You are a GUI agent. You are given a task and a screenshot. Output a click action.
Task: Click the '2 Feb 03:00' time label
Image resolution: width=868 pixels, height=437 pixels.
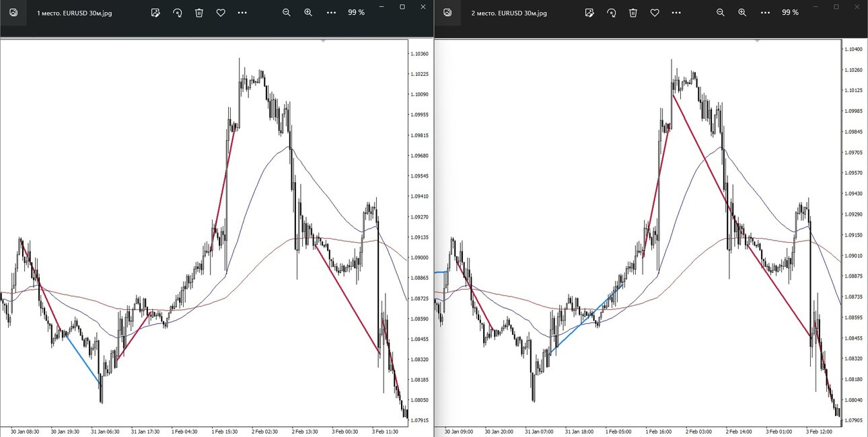tap(700, 432)
